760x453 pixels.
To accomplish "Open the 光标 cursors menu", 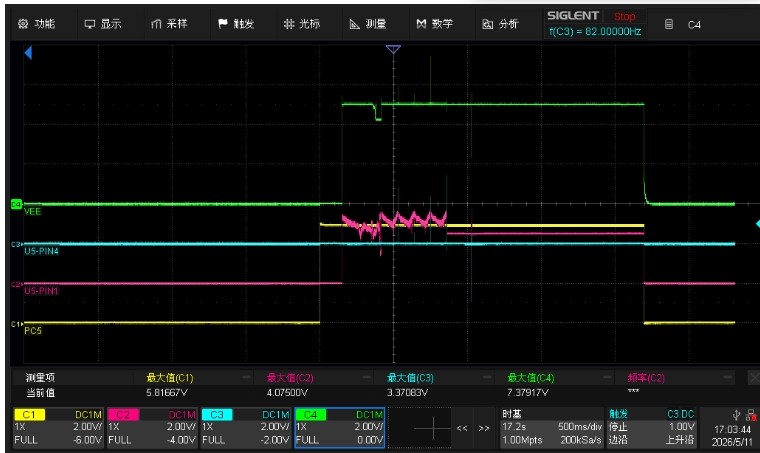I will tap(301, 24).
